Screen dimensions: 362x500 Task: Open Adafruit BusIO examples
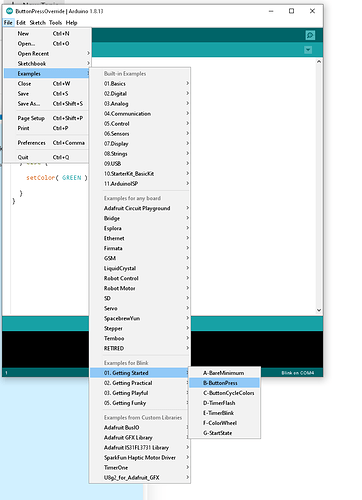tap(140, 428)
